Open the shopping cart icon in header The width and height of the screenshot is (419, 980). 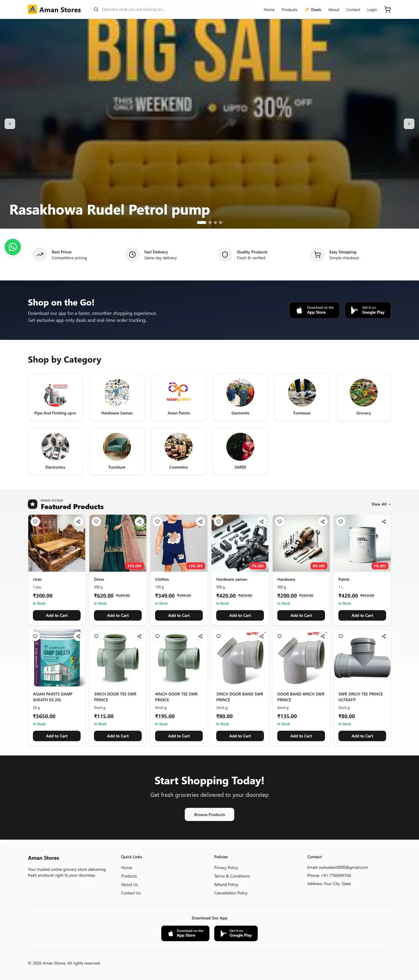pos(388,10)
